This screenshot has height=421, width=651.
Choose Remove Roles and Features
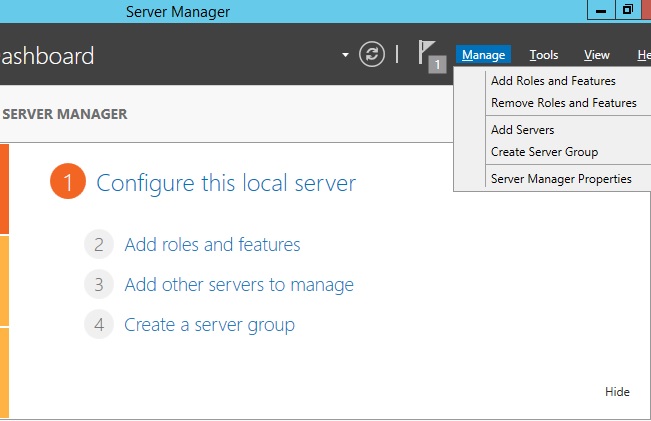coord(563,103)
